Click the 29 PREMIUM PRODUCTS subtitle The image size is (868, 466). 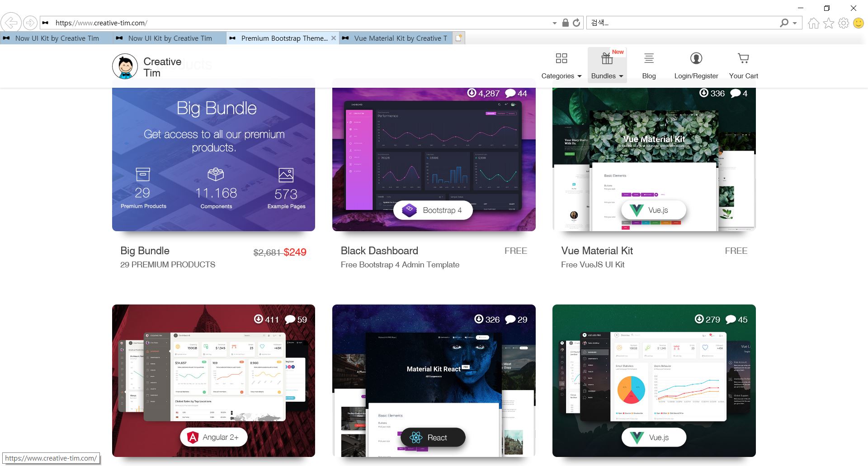168,265
